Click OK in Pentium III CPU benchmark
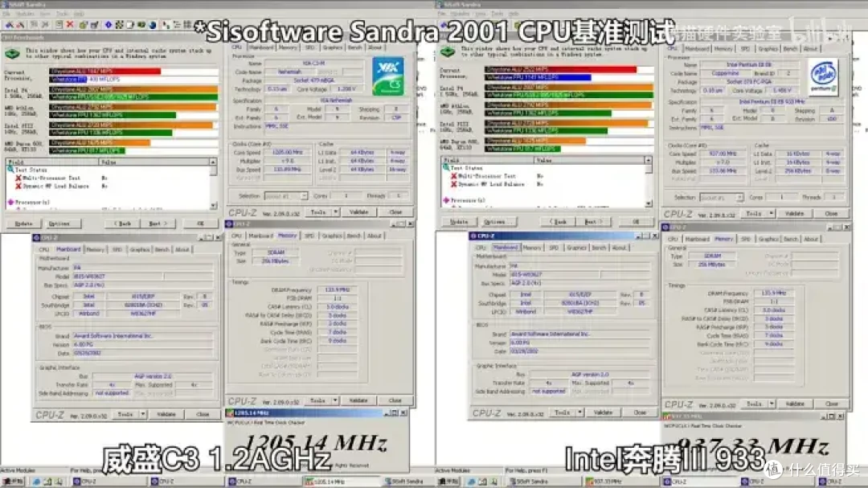The height and width of the screenshot is (488, 868). (x=636, y=222)
